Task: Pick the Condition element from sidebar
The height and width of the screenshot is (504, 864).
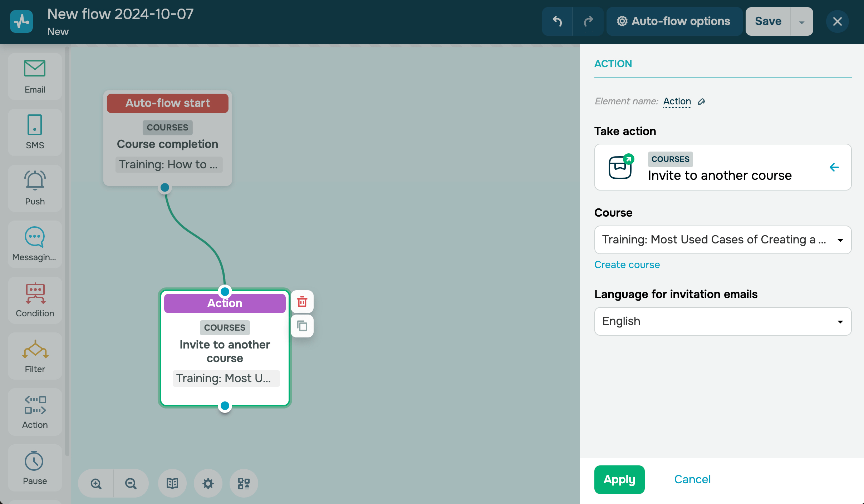Action: pos(35,300)
